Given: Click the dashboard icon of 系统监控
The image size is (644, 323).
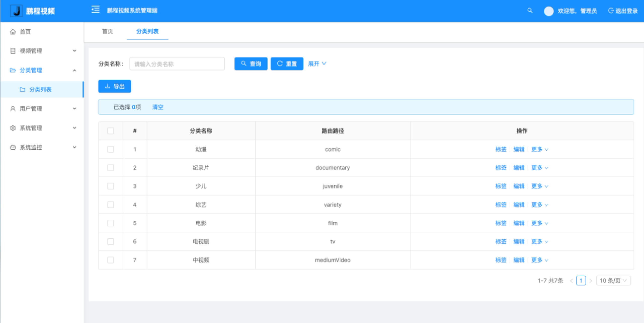Looking at the screenshot, I should pyautogui.click(x=13, y=147).
